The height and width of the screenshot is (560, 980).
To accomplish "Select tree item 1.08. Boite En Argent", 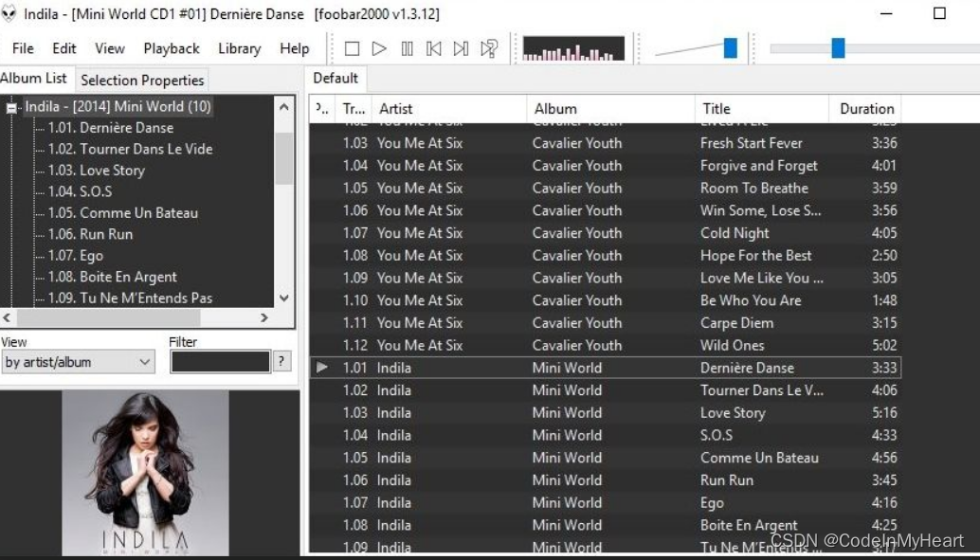I will click(112, 277).
